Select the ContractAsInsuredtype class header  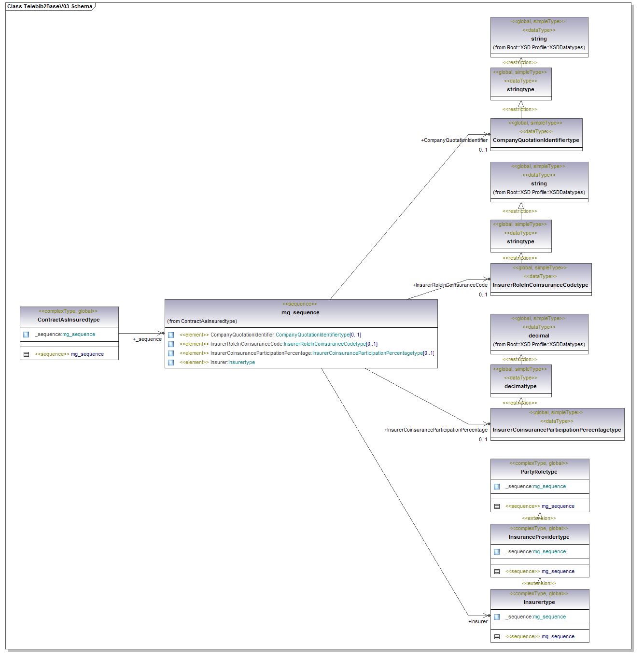pos(69,320)
